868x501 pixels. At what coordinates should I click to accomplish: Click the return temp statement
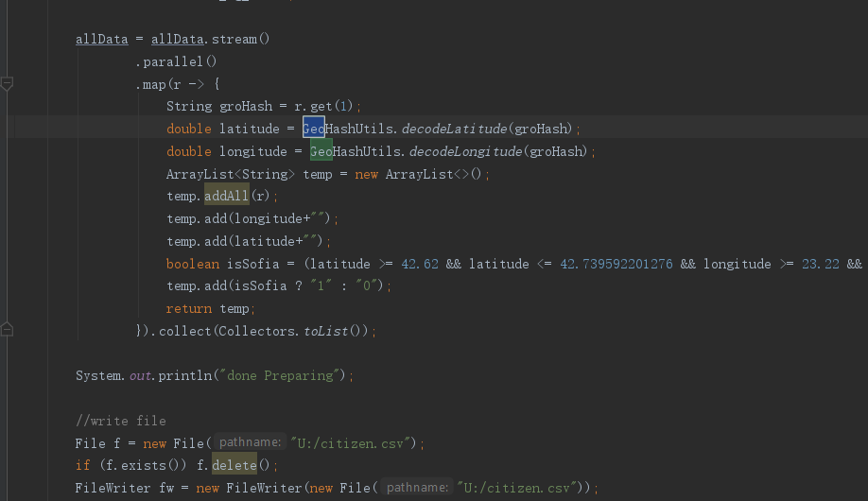pyautogui.click(x=210, y=308)
